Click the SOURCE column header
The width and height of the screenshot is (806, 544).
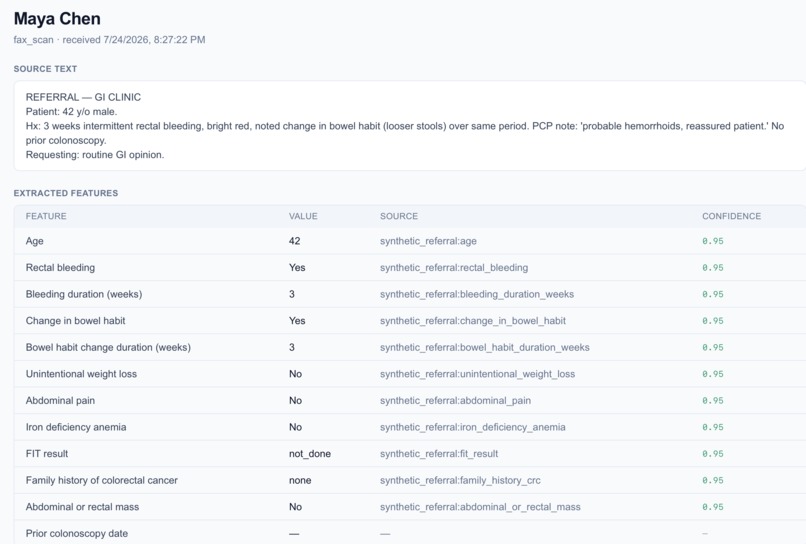coord(399,216)
